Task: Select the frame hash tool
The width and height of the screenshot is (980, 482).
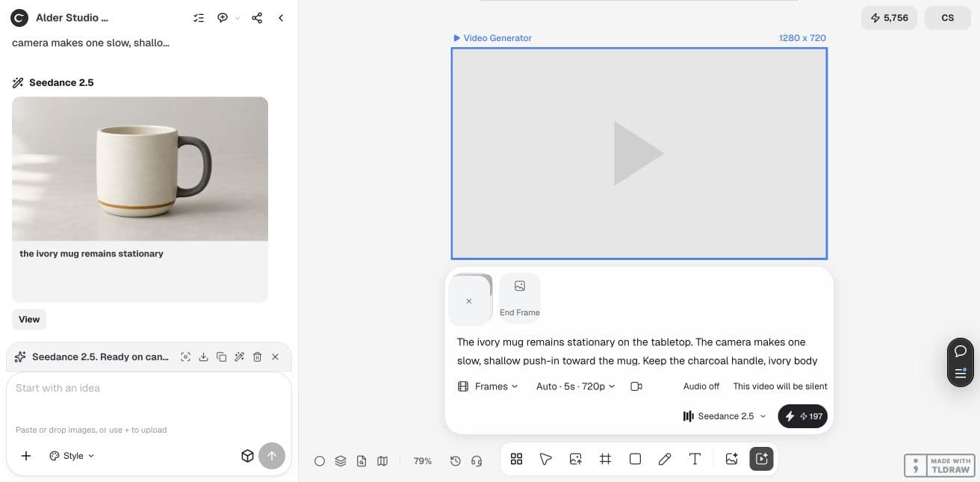Action: [606, 459]
